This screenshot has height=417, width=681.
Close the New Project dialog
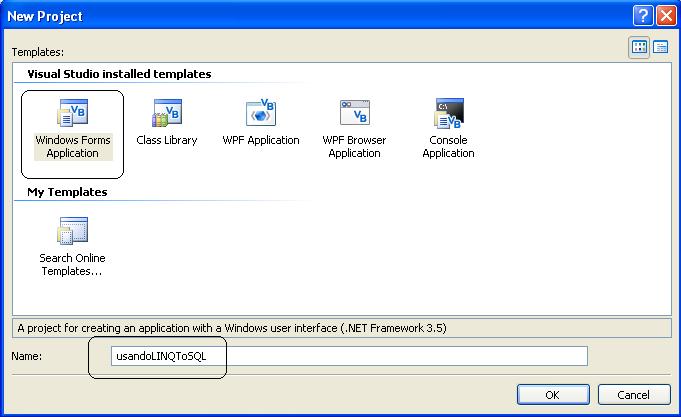(666, 16)
